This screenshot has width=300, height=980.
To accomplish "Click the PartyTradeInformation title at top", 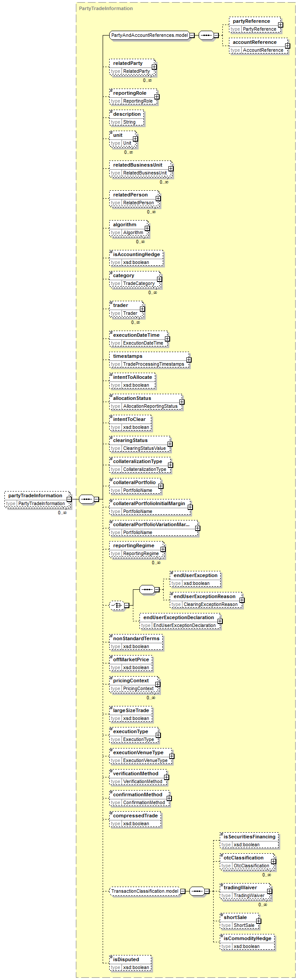I will 106,8.
